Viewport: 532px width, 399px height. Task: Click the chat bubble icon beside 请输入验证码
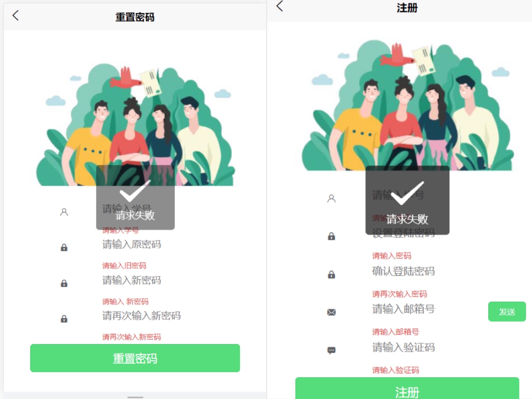(331, 350)
